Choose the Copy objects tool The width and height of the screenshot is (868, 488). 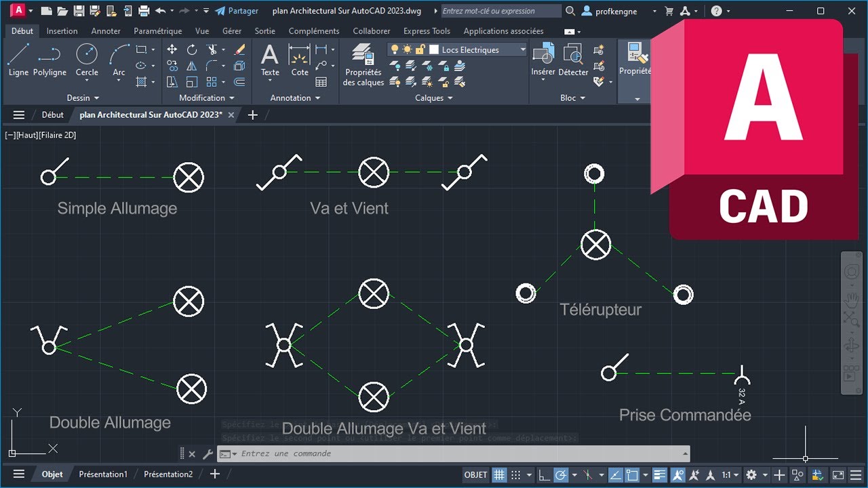tap(172, 66)
